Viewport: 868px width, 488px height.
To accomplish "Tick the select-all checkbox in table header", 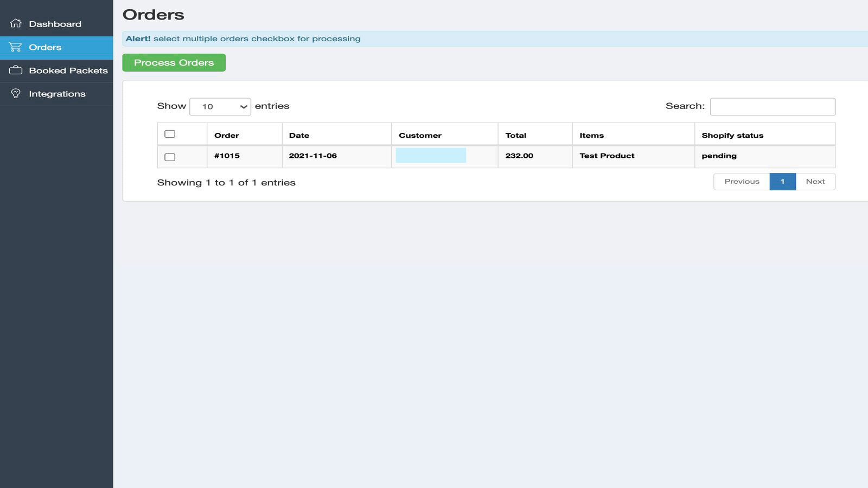I will point(170,134).
